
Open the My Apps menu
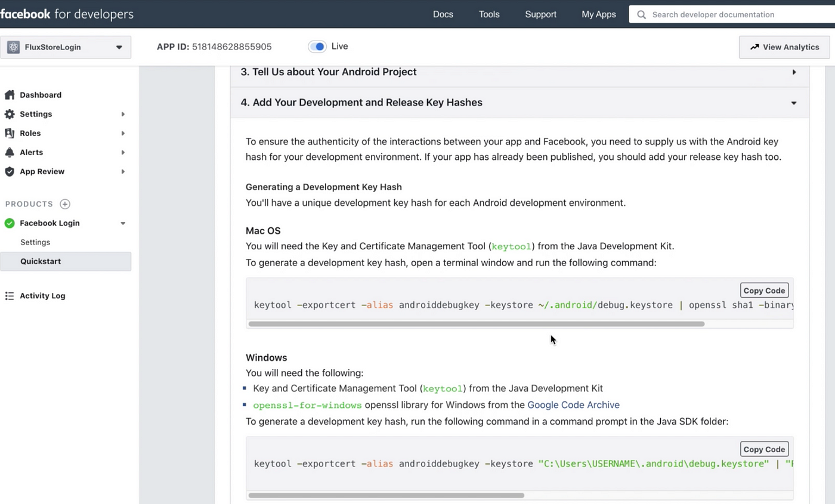click(x=599, y=14)
